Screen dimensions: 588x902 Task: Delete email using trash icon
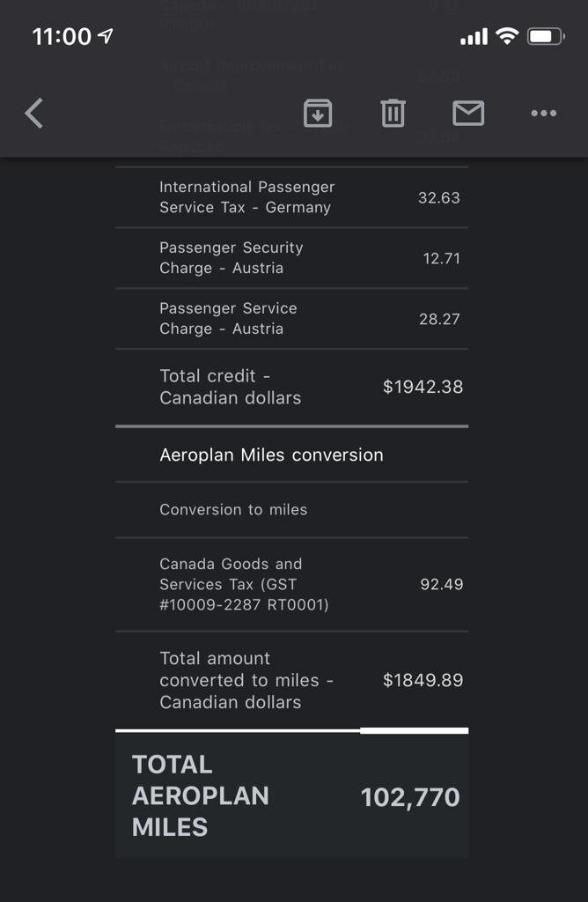[x=393, y=113]
